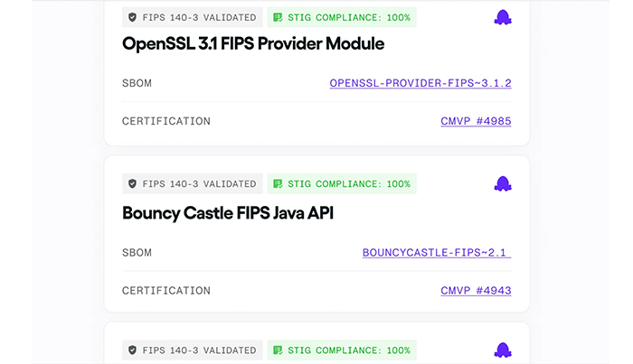
Task: Click the shield icon in Bouncy Castle card's FIPS badge
Action: click(132, 184)
